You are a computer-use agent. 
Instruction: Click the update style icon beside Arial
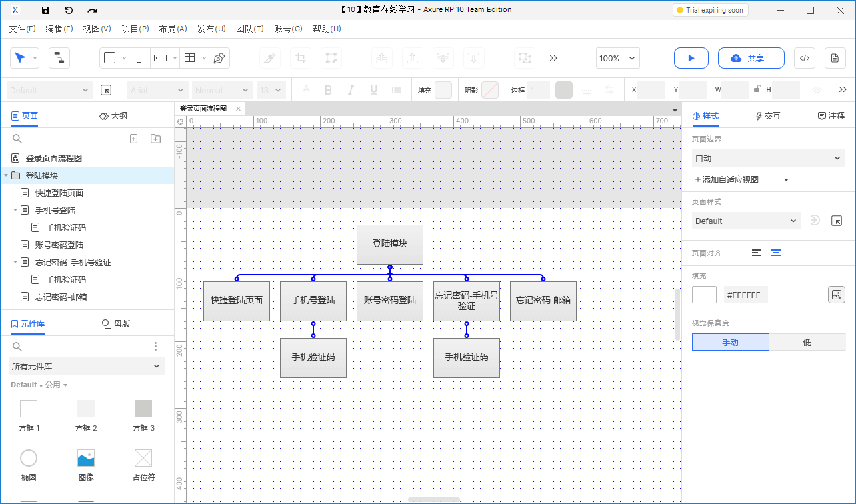coord(106,90)
